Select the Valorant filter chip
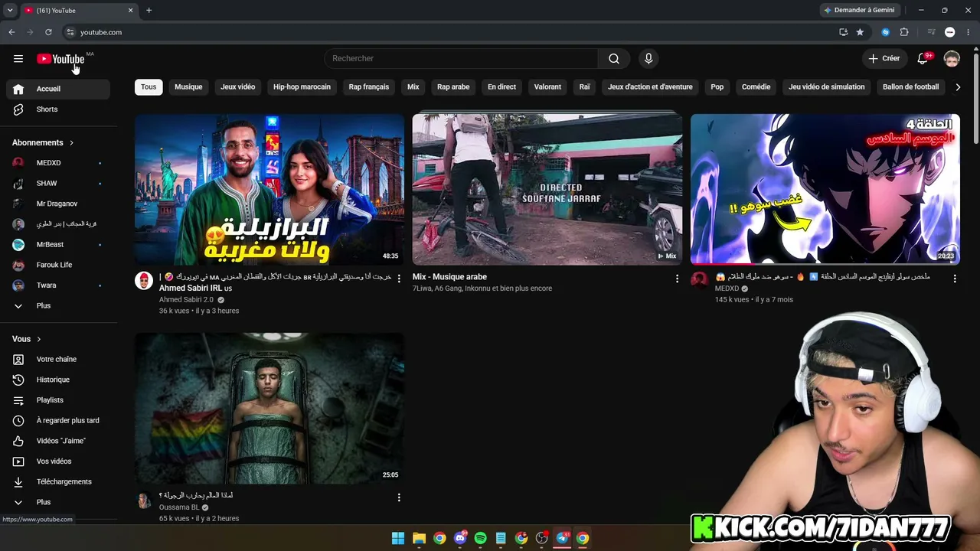980x551 pixels. [548, 87]
